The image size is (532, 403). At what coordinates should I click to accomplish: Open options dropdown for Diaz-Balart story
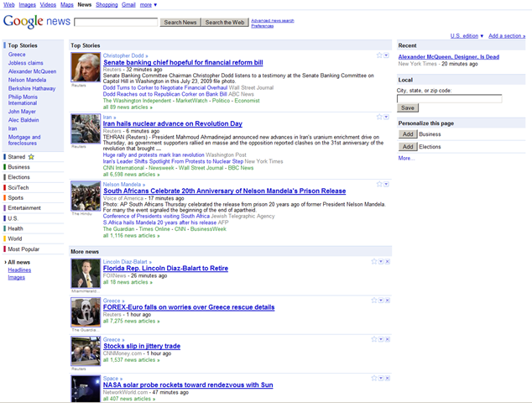click(381, 261)
